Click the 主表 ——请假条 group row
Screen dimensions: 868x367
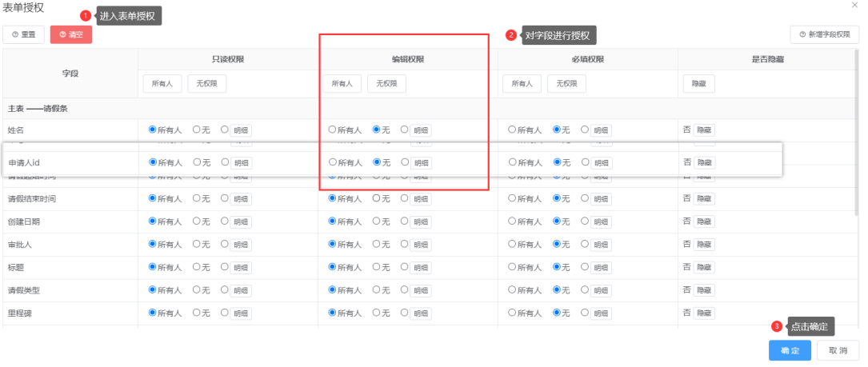430,109
